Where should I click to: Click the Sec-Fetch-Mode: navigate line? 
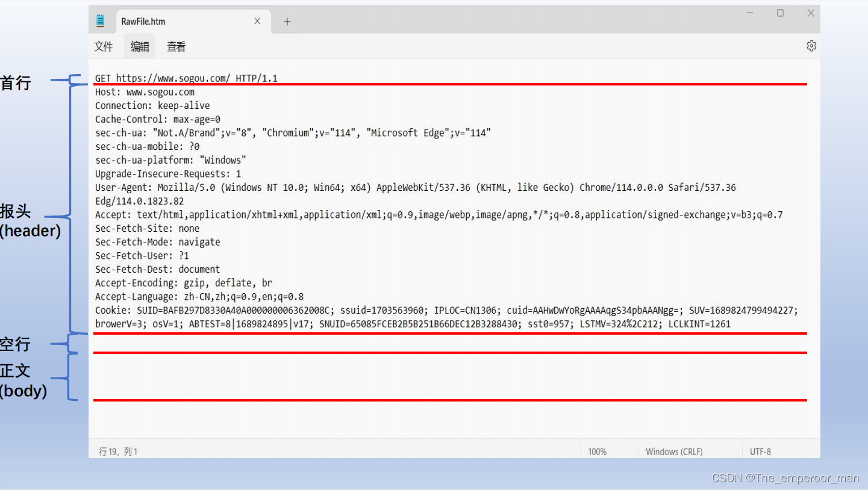pos(158,242)
